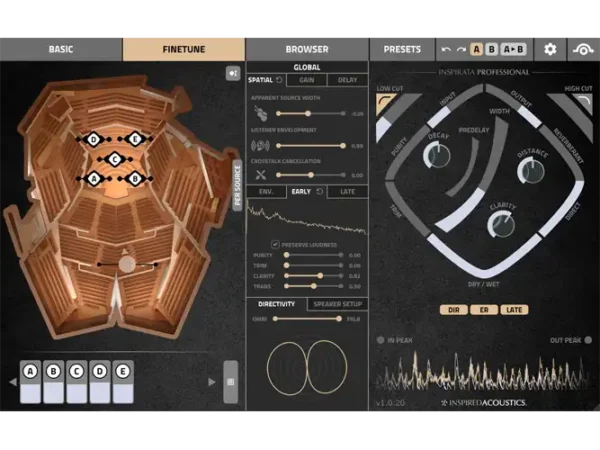The height and width of the screenshot is (450, 600).
Task: Show previous source slots with the left arrow
Action: pos(13,382)
